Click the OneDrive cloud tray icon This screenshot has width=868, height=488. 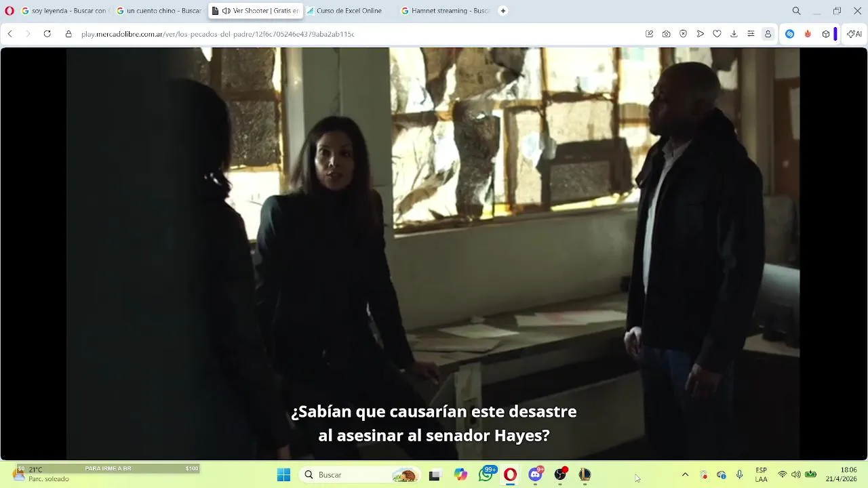(x=722, y=474)
